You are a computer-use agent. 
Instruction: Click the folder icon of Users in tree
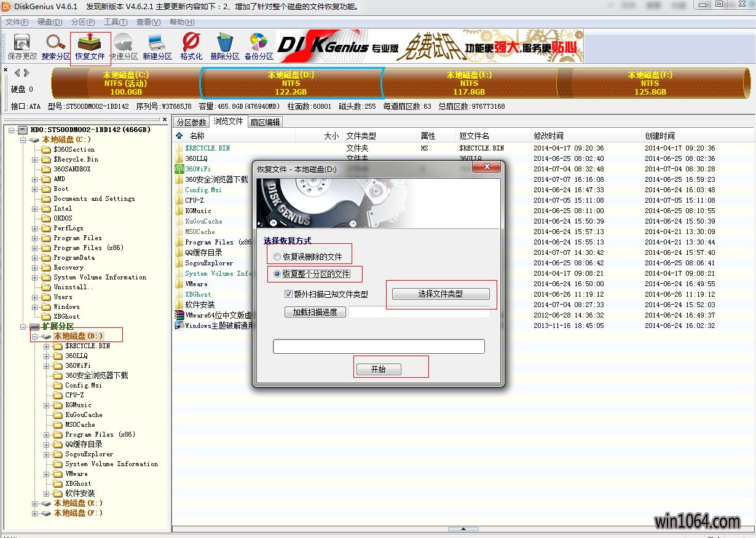46,297
